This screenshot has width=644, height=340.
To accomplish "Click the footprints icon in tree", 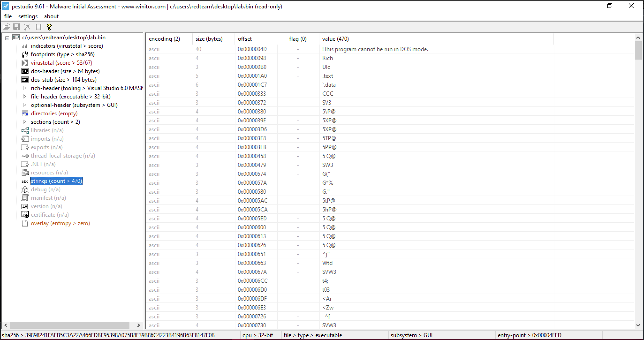I will coord(24,54).
